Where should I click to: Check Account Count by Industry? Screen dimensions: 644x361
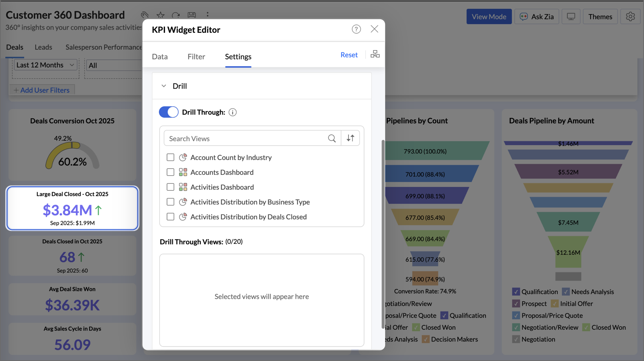pyautogui.click(x=171, y=158)
